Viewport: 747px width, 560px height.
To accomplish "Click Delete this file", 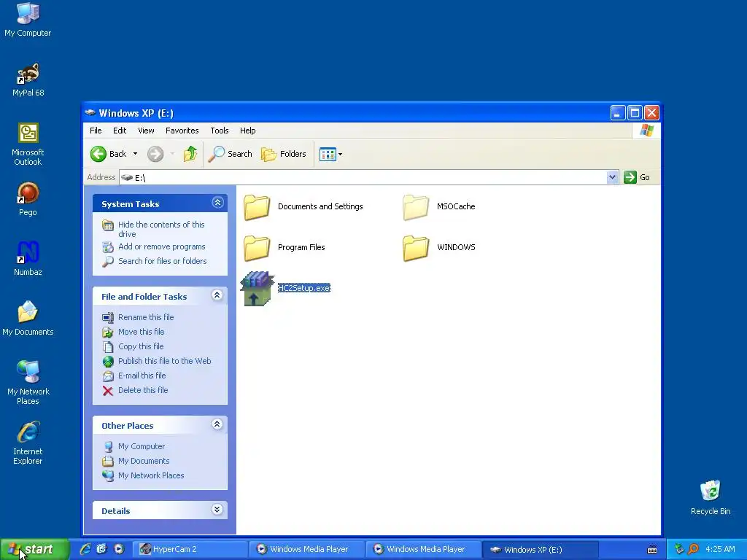I will [x=143, y=390].
